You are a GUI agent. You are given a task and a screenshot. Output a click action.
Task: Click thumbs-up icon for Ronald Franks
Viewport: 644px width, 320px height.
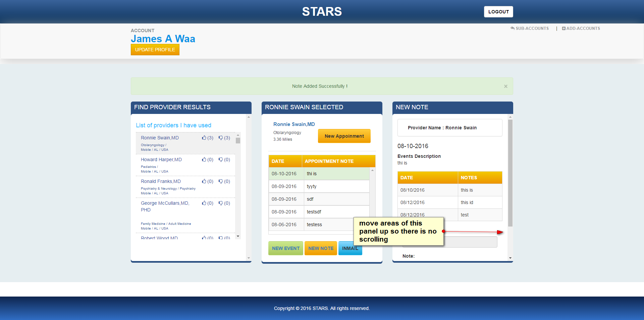pyautogui.click(x=204, y=181)
